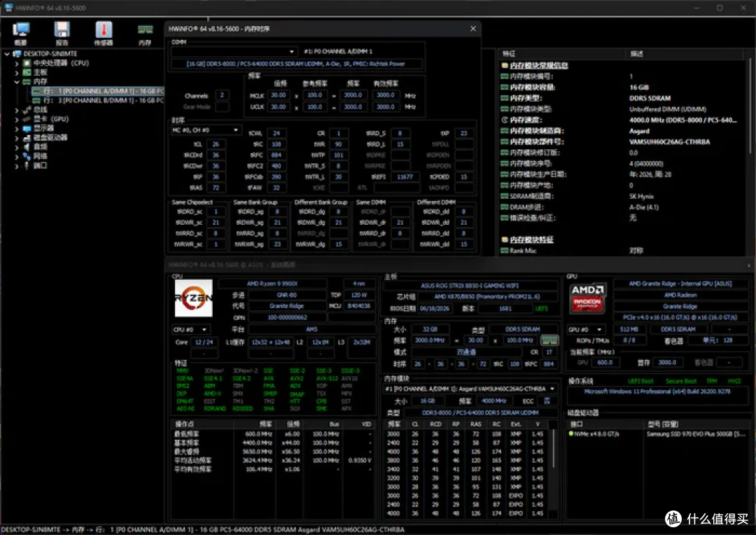
Task: Open the 概要 (Summary) toolbar icon
Action: (x=21, y=33)
